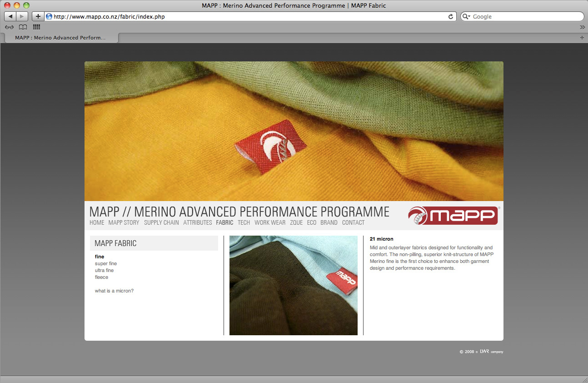Show all bookmarks via the book icon
588x383 pixels.
(x=23, y=27)
